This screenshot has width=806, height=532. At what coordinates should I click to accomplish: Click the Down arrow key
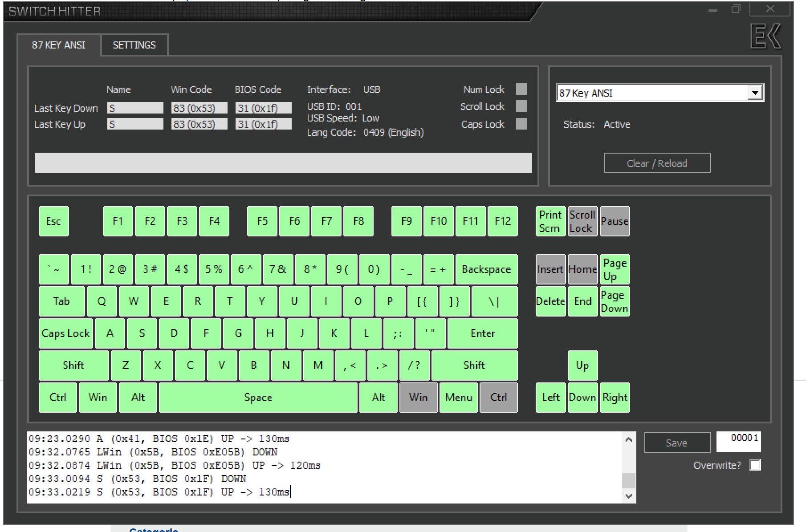click(582, 398)
